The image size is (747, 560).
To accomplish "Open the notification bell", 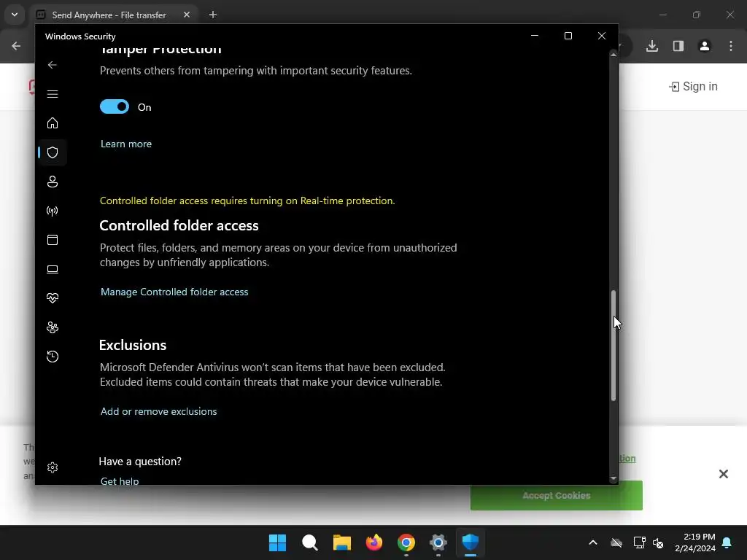I will (727, 542).
